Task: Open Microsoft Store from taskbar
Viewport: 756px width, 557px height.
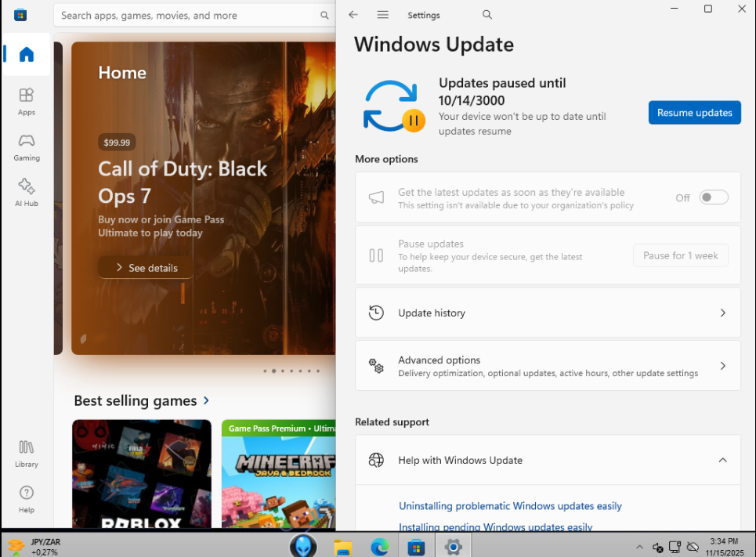Action: [416, 547]
